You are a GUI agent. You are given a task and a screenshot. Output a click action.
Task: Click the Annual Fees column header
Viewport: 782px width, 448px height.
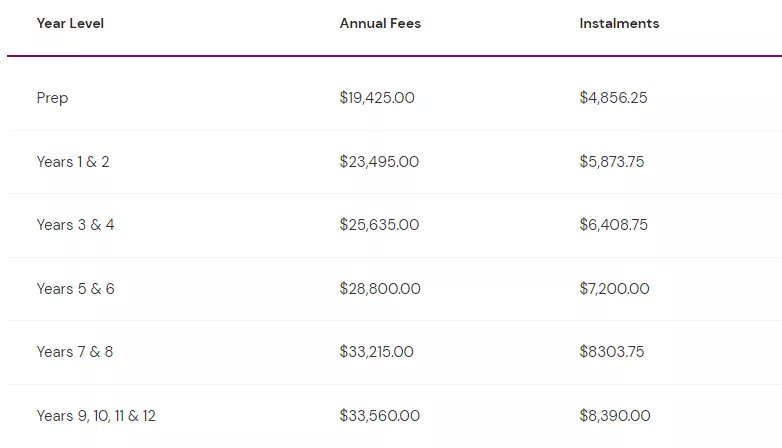pyautogui.click(x=380, y=23)
